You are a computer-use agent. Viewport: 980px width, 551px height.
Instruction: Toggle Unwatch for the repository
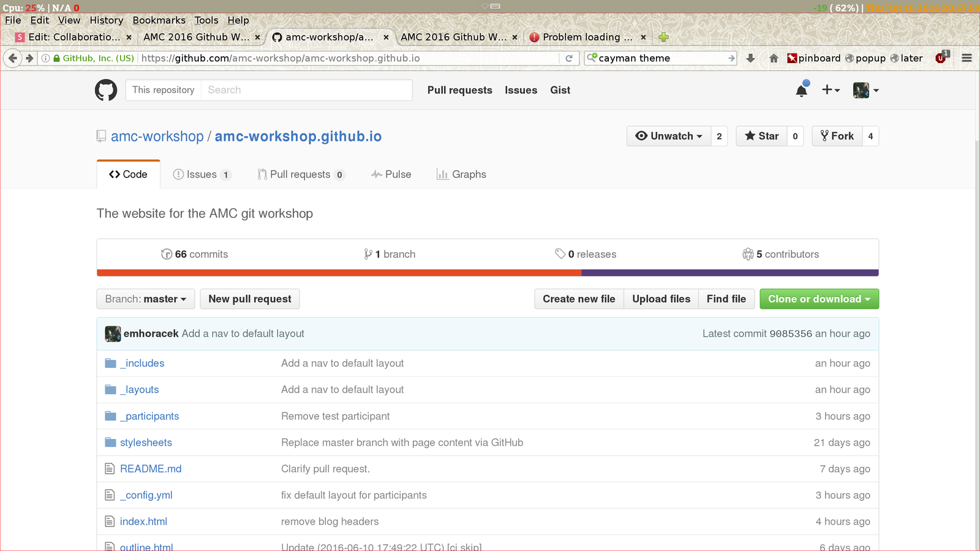click(x=669, y=136)
